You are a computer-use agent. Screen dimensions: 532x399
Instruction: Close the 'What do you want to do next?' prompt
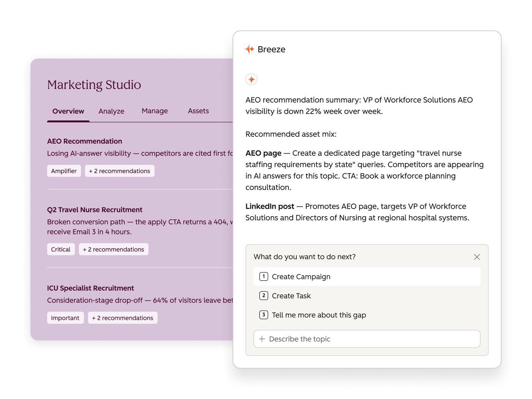pyautogui.click(x=477, y=257)
